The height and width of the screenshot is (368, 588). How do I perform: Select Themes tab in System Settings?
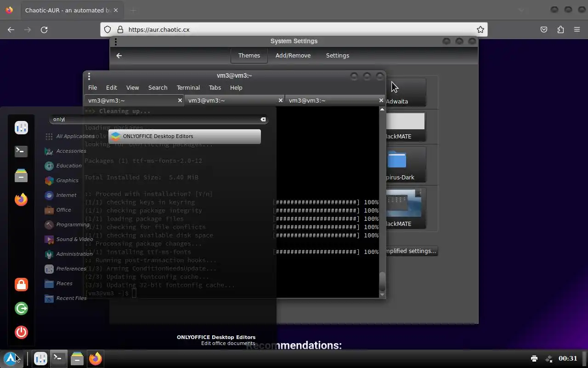coord(249,56)
